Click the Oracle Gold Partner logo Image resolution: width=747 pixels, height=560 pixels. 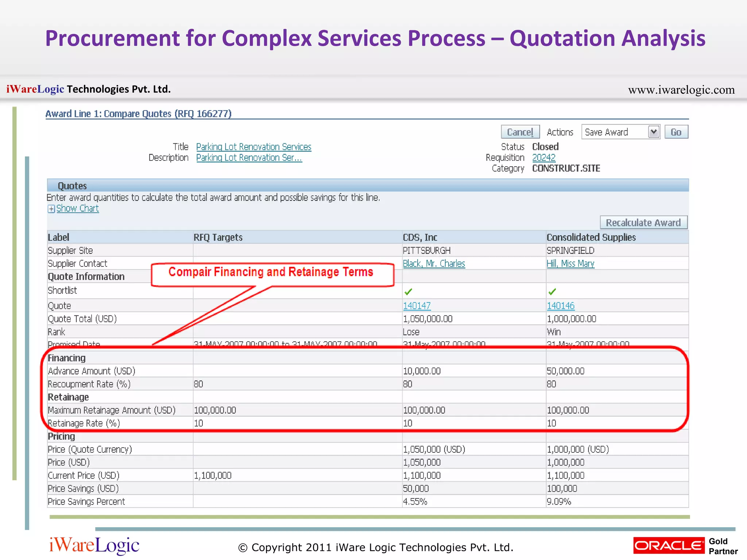[686, 545]
